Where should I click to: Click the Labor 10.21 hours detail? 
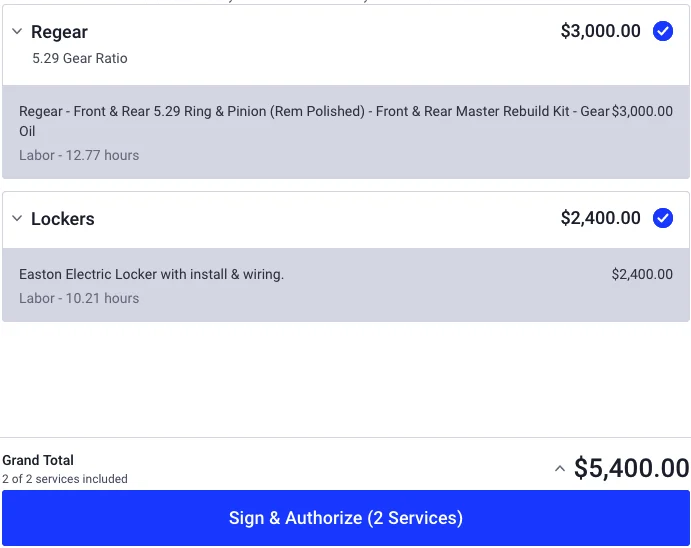coord(79,298)
